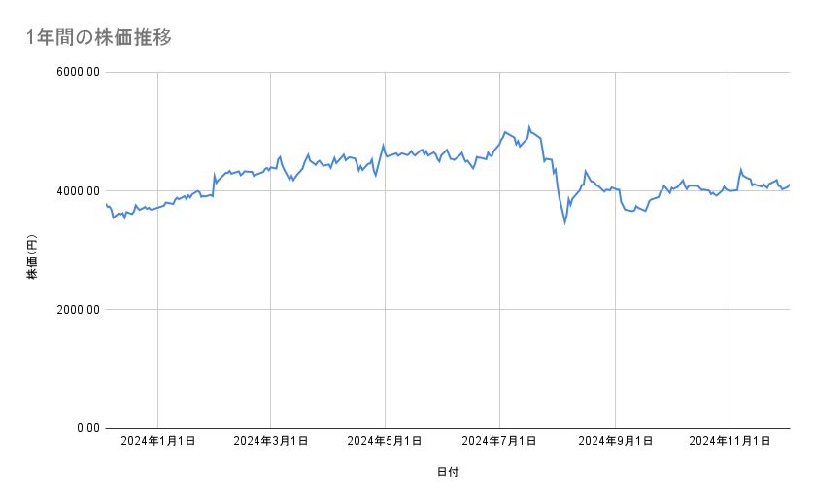The width and height of the screenshot is (815, 504).
Task: Select the 2024年11月1日 date label
Action: 729,442
